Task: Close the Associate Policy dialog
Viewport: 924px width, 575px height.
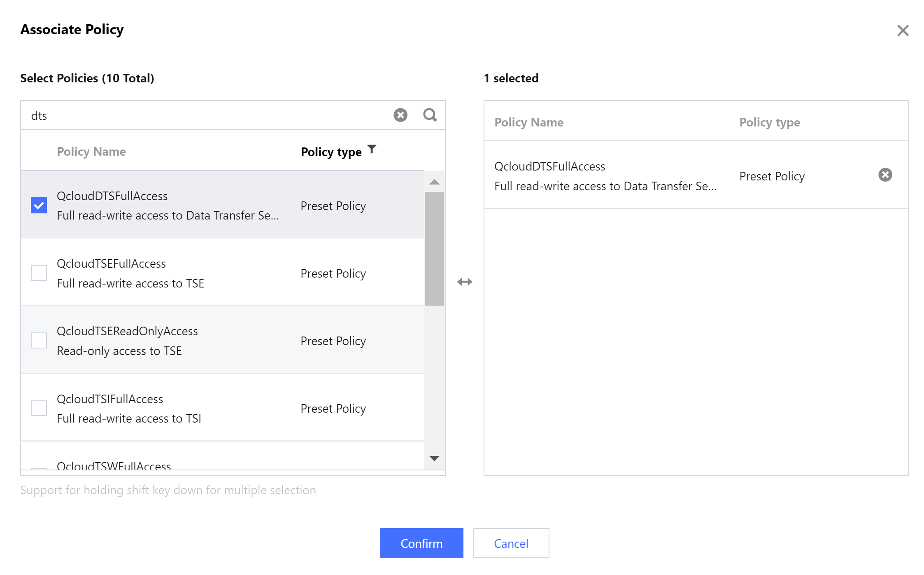Action: click(x=903, y=30)
